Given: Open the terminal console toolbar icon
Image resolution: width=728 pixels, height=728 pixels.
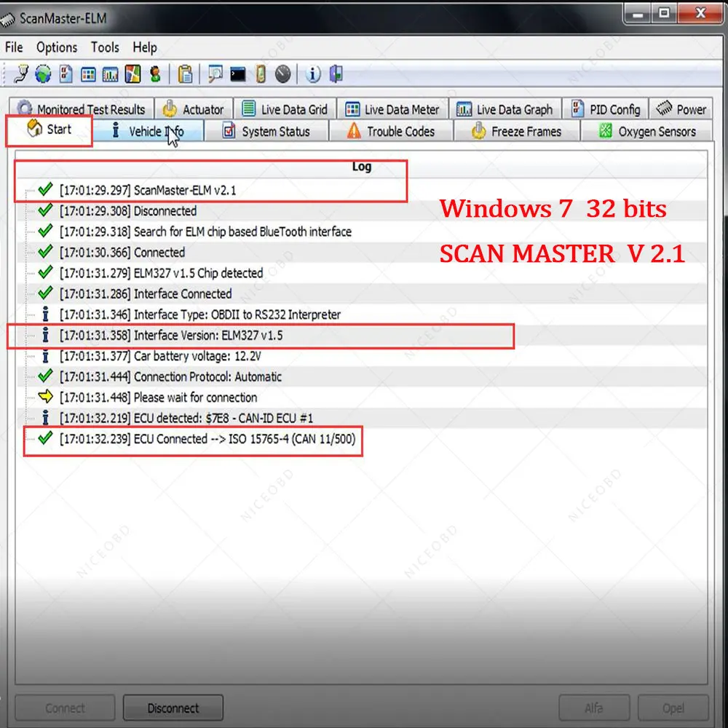Looking at the screenshot, I should (x=238, y=74).
